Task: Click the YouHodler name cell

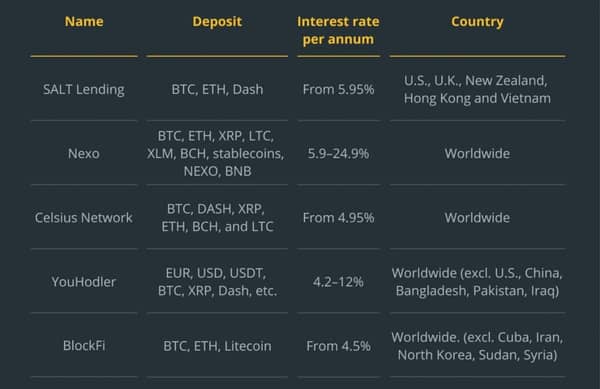Action: [84, 282]
